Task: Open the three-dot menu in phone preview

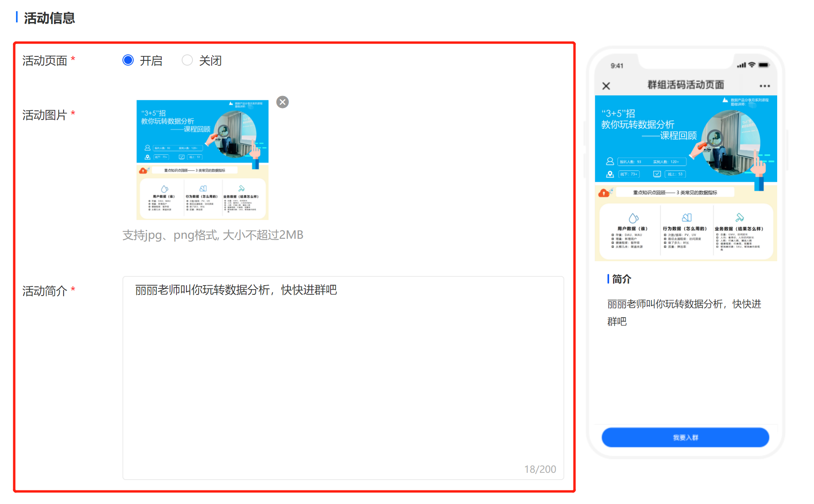Action: click(765, 86)
